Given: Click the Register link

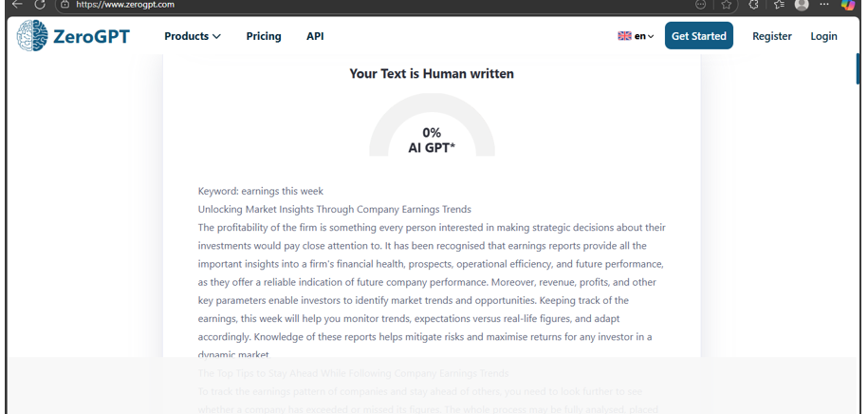Looking at the screenshot, I should click(x=771, y=36).
